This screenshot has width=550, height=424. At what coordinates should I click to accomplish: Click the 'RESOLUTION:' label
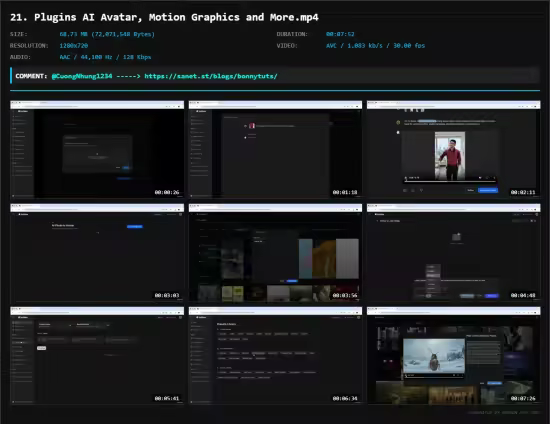pos(29,46)
